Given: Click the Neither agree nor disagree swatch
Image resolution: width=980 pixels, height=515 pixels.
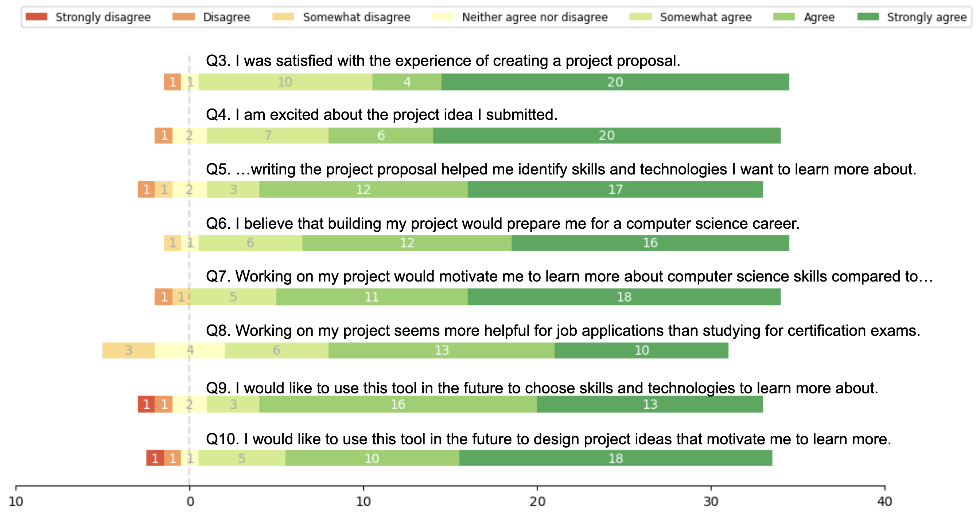Looking at the screenshot, I should 443,17.
